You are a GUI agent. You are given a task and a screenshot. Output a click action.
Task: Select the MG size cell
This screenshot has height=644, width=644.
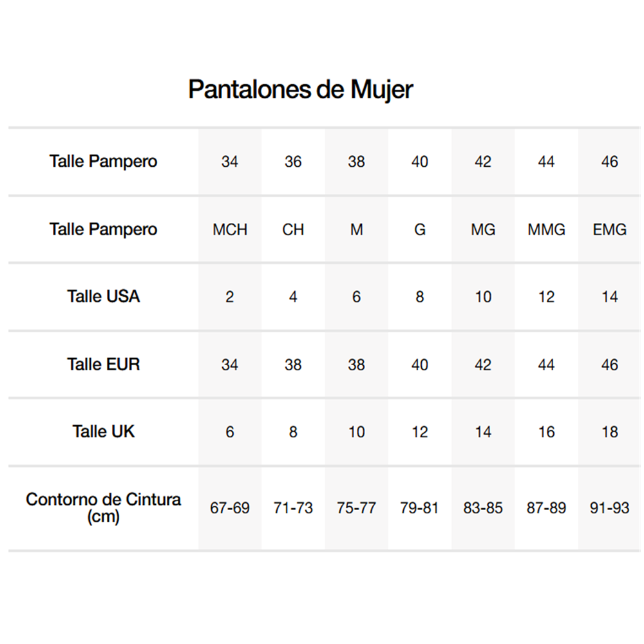click(x=483, y=229)
